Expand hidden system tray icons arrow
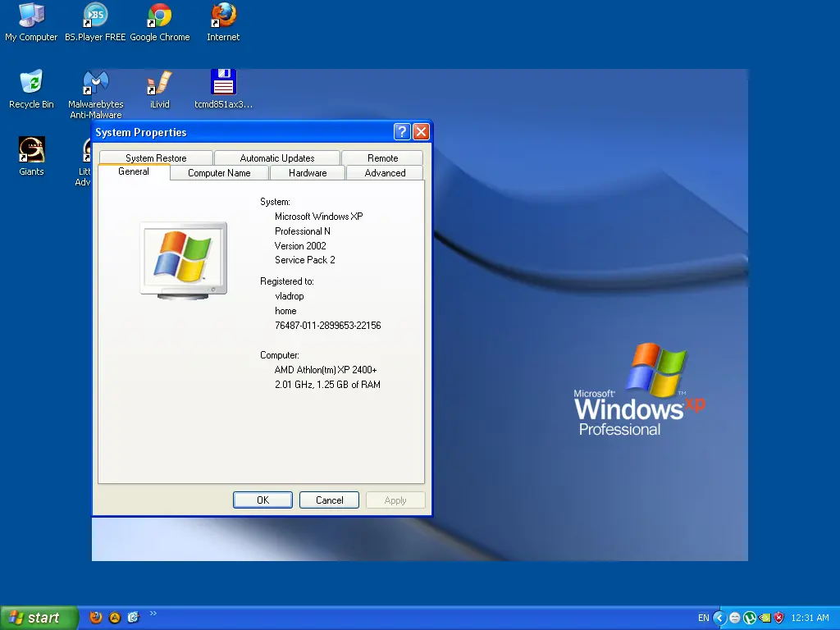Image resolution: width=840 pixels, height=630 pixels. click(719, 618)
